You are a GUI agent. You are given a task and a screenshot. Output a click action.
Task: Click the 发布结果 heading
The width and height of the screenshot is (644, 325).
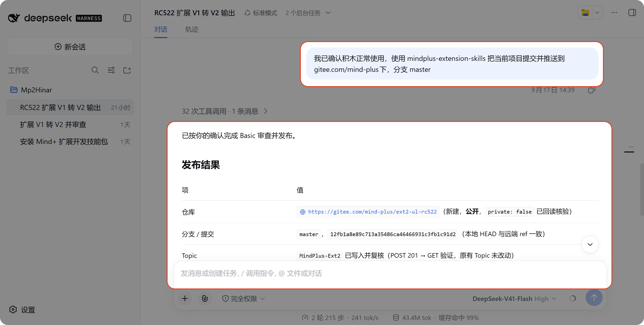click(x=201, y=165)
